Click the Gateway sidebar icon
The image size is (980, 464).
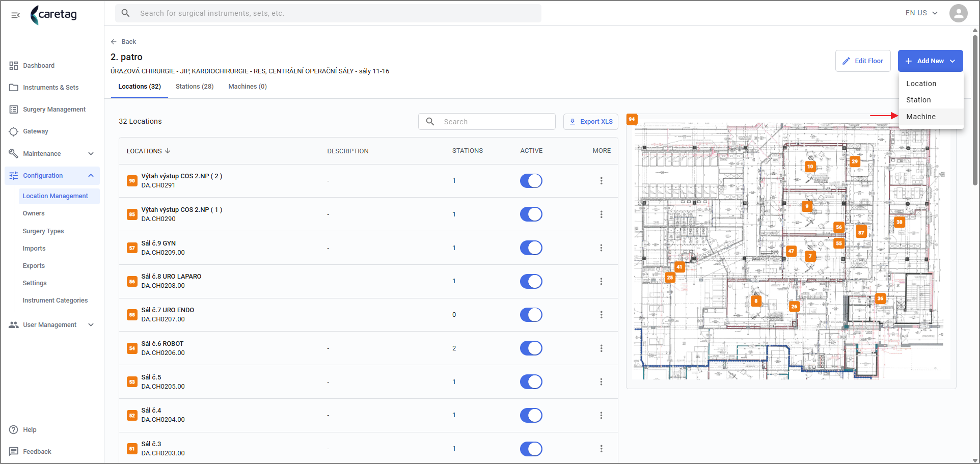tap(14, 131)
